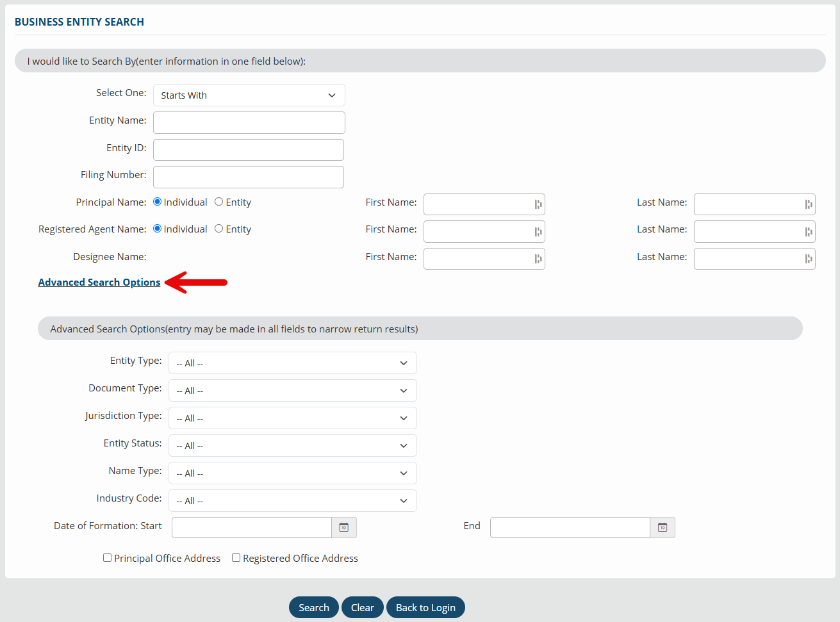Focus the Entity ID input field

(249, 150)
